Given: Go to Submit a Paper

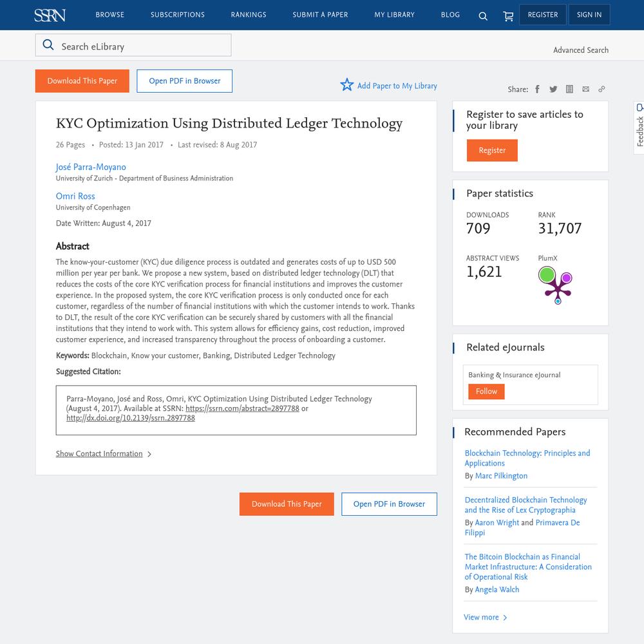Looking at the screenshot, I should pyautogui.click(x=320, y=15).
